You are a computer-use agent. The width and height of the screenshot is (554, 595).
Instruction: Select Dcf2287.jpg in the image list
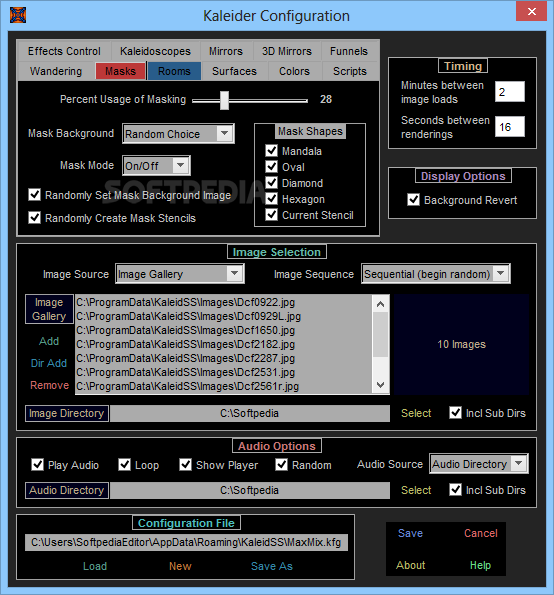coord(224,358)
